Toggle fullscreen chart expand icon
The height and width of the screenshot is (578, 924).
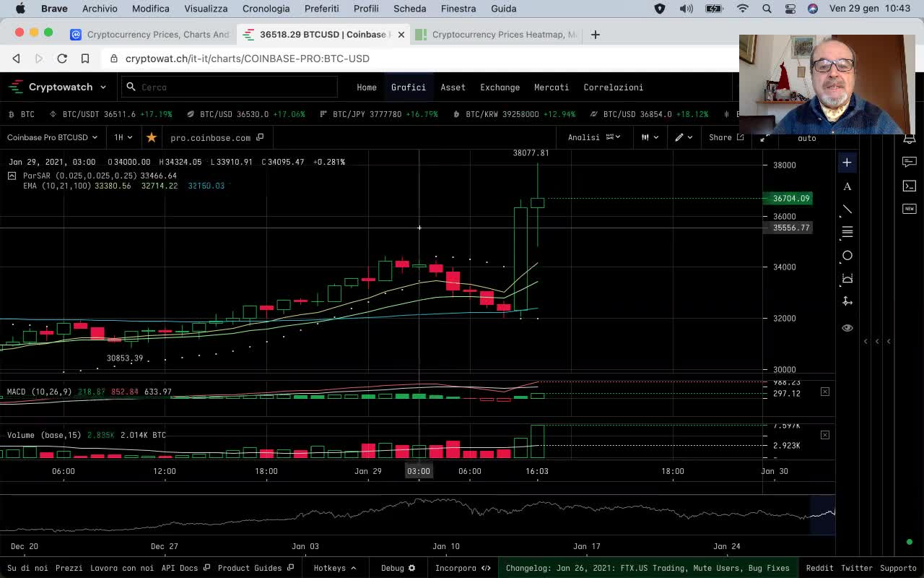[x=764, y=137]
